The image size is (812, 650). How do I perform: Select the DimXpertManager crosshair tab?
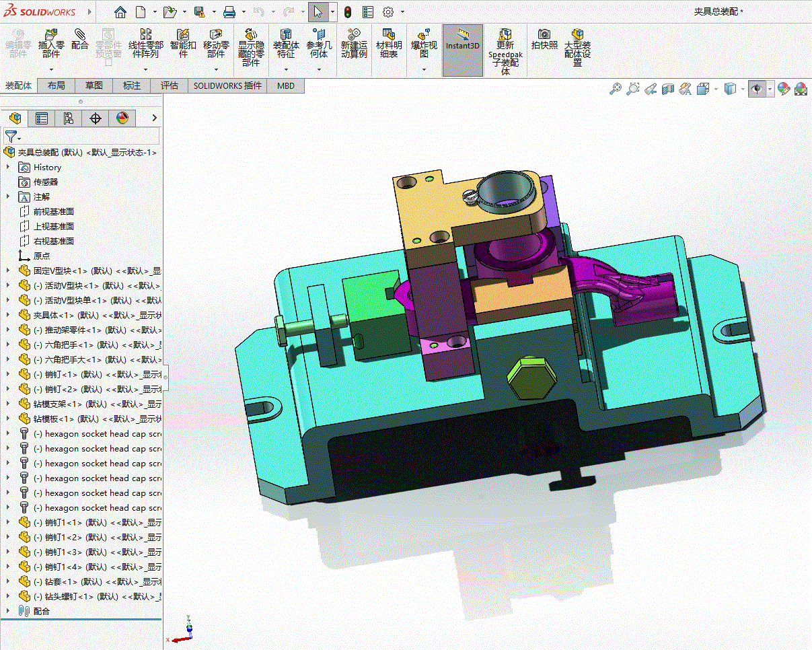(96, 118)
